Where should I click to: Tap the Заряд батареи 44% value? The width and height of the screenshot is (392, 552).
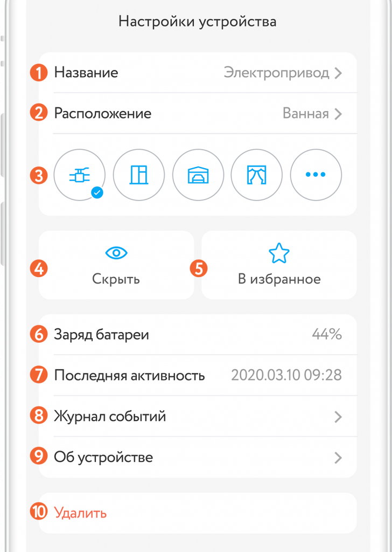click(327, 335)
